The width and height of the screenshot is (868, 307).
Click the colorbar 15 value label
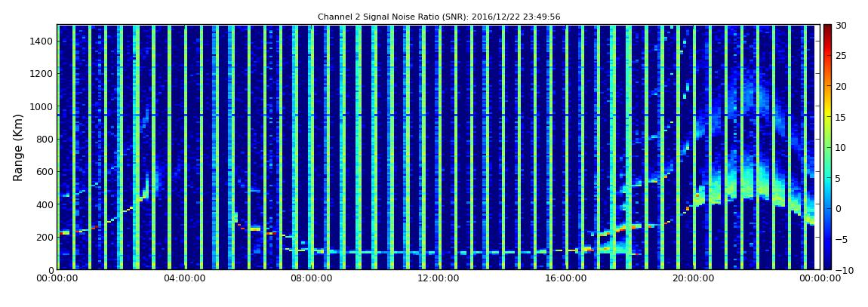(842, 117)
